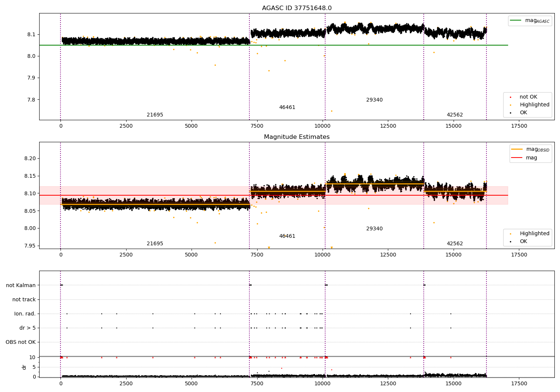This screenshot has width=560, height=392.
Task: Click y-axis tick 8.15 in middle plot
Action: coord(29,176)
